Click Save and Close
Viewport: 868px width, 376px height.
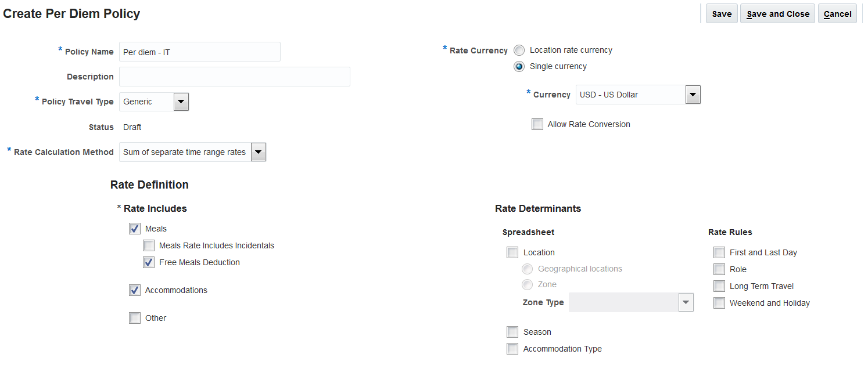click(778, 14)
